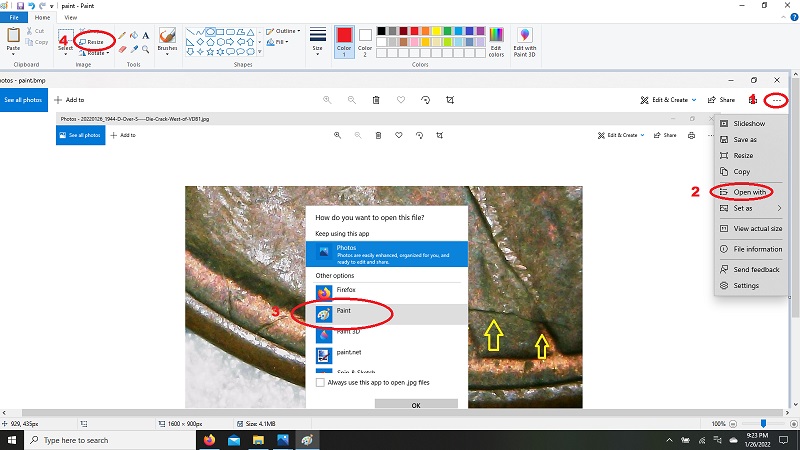Click the Type here to search box
The image size is (800, 450).
tap(109, 440)
